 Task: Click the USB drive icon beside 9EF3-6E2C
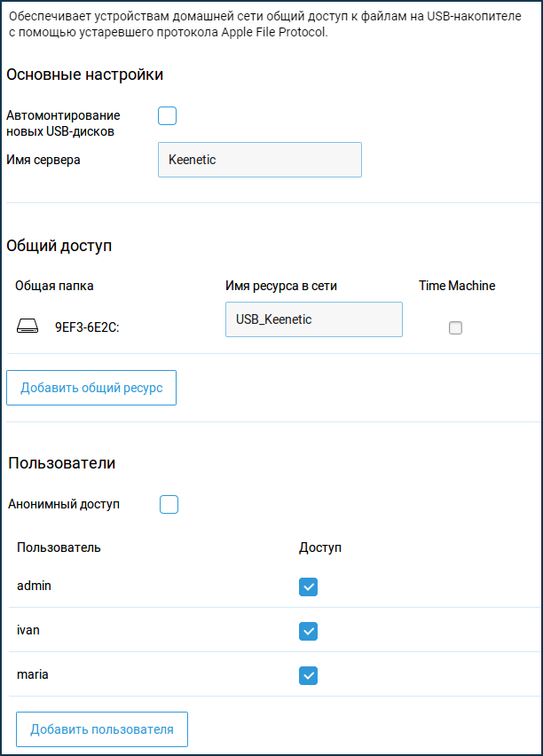[28, 327]
